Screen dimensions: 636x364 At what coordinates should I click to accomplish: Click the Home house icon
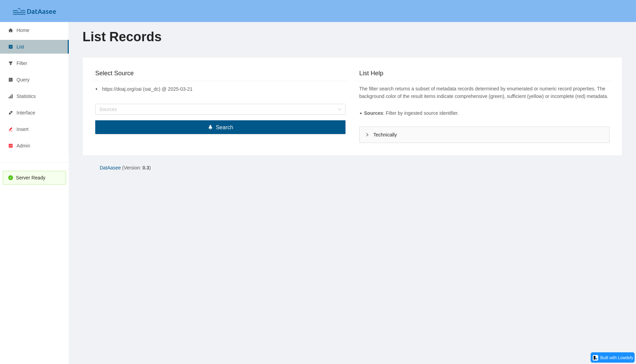click(x=11, y=30)
